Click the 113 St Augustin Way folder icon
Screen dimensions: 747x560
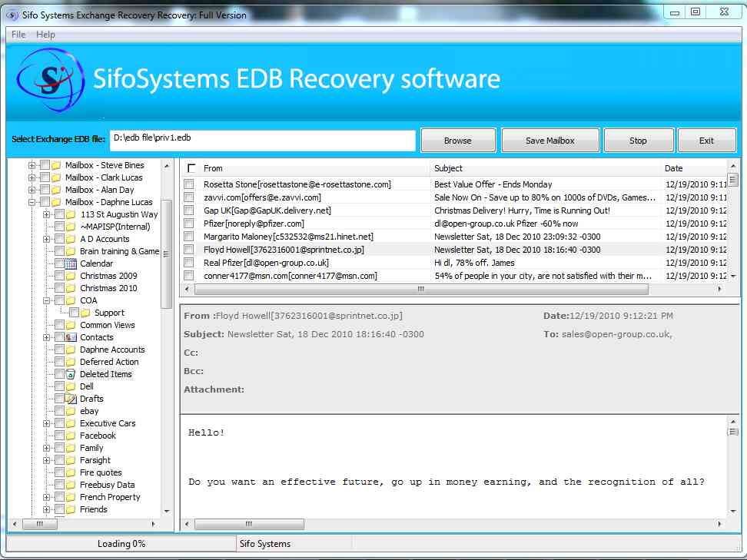coord(71,214)
